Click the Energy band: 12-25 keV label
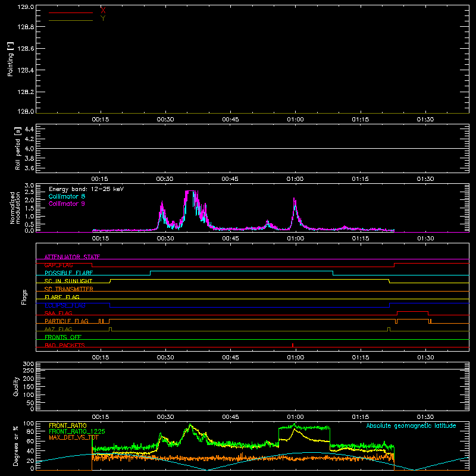Image resolution: width=476 pixels, height=476 pixels. point(86,189)
